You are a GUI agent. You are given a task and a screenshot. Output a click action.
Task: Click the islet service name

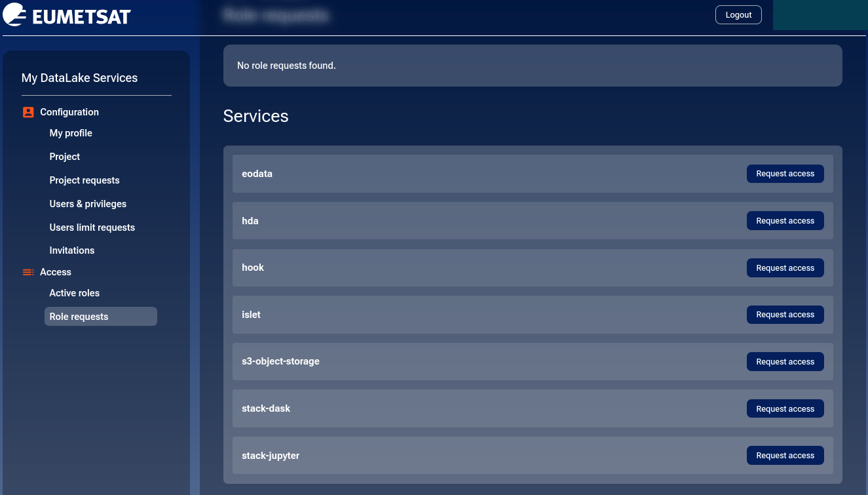coord(251,315)
